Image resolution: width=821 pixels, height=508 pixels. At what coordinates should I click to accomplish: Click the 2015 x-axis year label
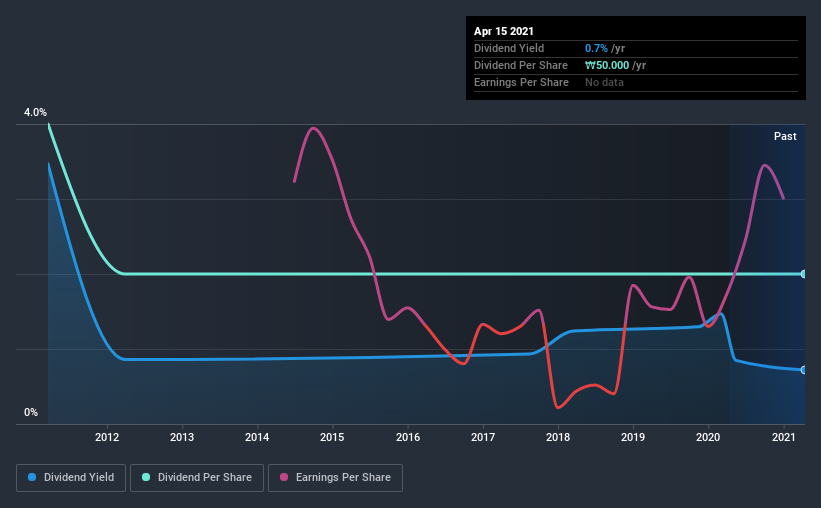332,437
